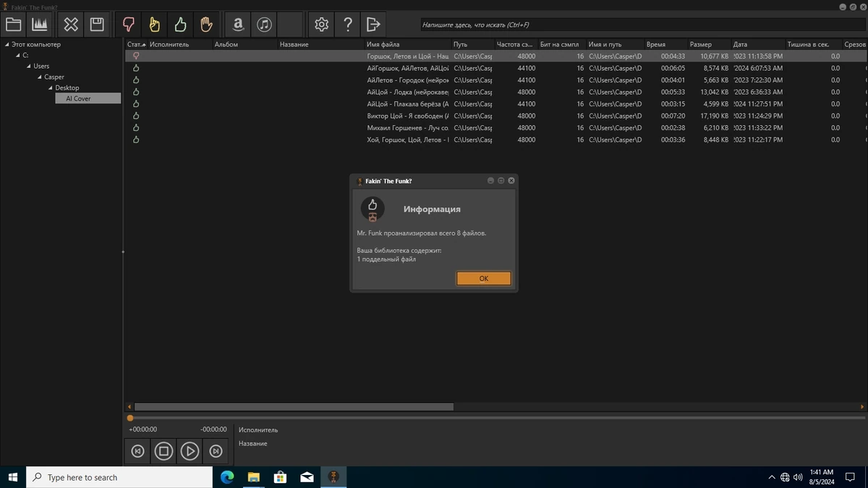Click the search field at top
This screenshot has width=868, height=488.
click(642, 25)
